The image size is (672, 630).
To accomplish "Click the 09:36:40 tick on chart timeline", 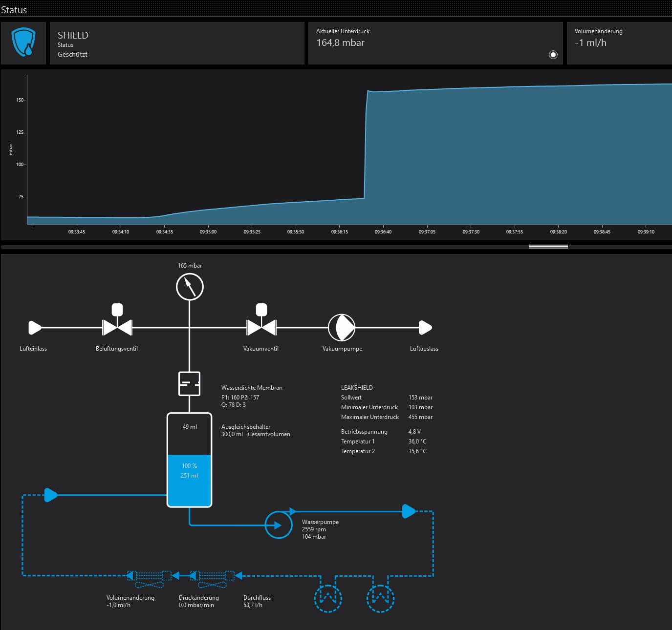I will click(383, 231).
